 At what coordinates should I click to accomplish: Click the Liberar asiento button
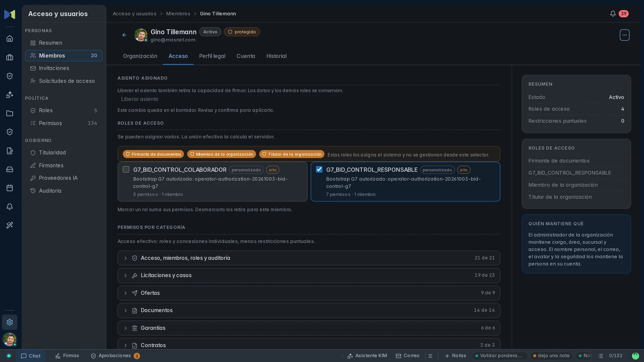click(140, 99)
